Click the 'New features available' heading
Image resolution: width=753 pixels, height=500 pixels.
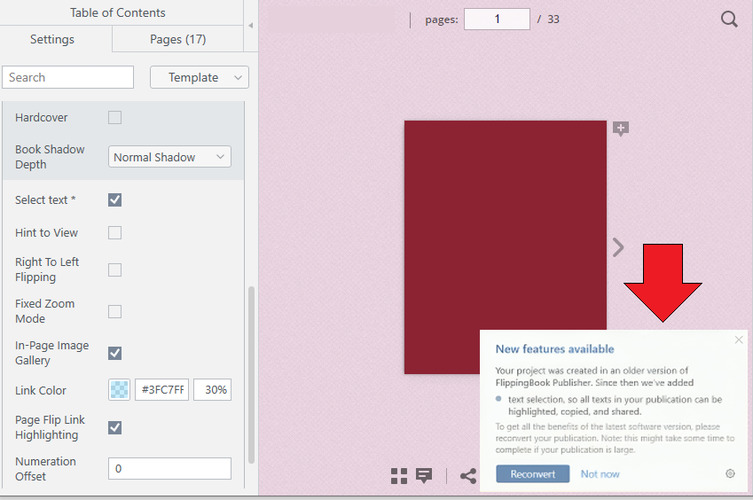pyautogui.click(x=555, y=349)
